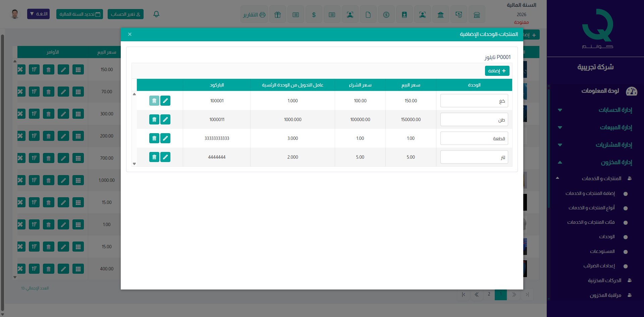Screen dimensions: 644x317
Task: Open the notifications bell
Action: 156,14
